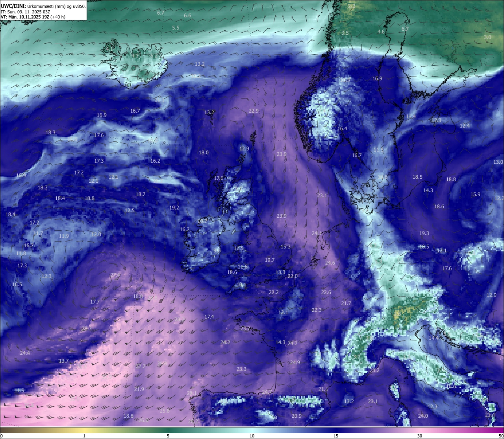Click the map value 23.7

pyautogui.click(x=245, y=328)
